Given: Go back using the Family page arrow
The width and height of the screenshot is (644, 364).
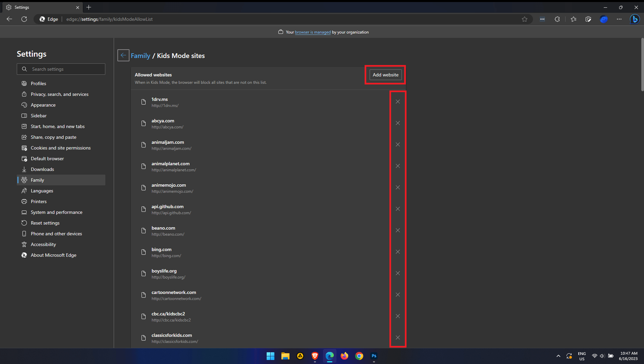Looking at the screenshot, I should point(123,55).
